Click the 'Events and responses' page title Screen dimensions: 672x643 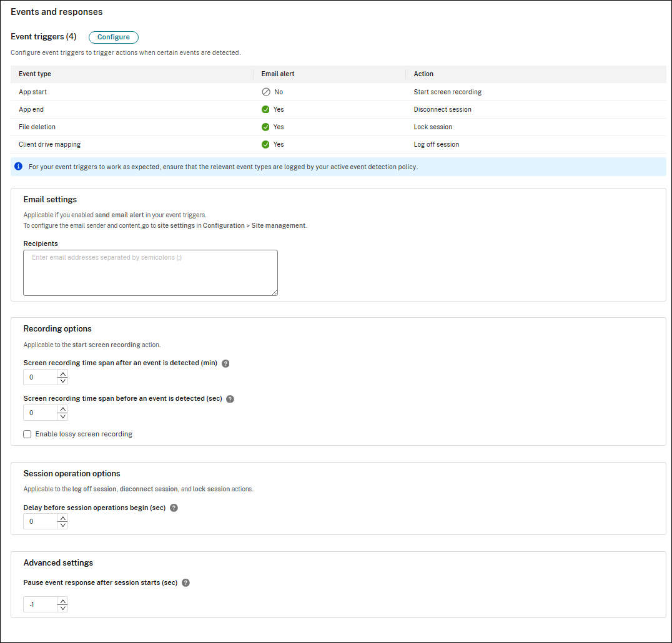[57, 12]
